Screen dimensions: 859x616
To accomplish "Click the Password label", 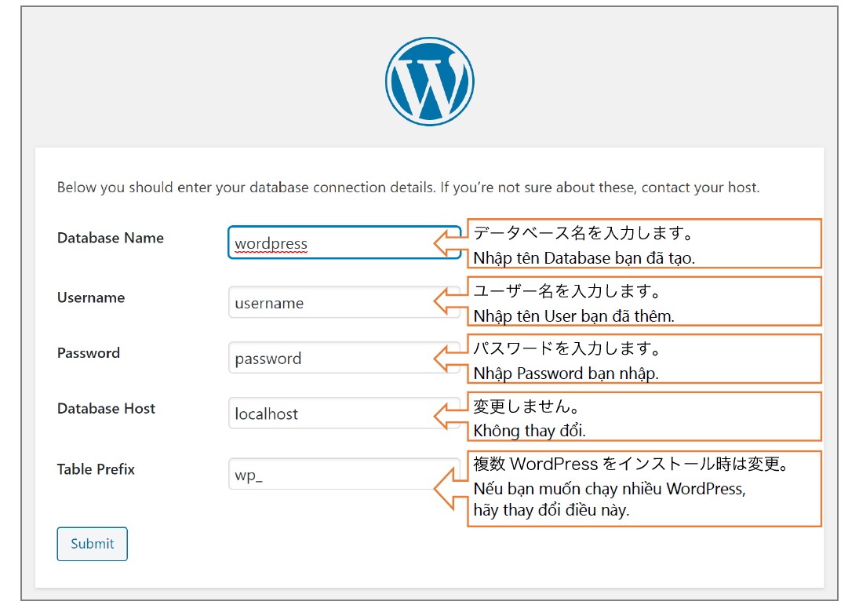I will pos(88,353).
